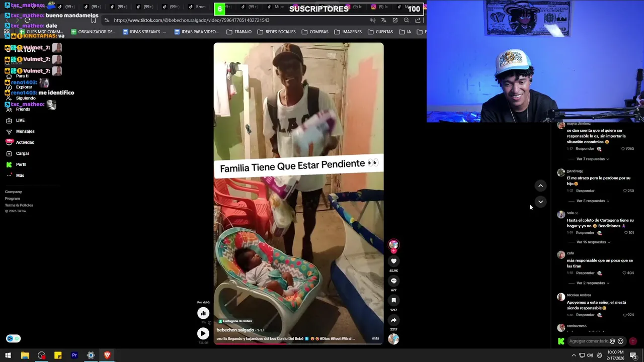Click the Company footer link
The width and height of the screenshot is (644, 362).
(14, 192)
